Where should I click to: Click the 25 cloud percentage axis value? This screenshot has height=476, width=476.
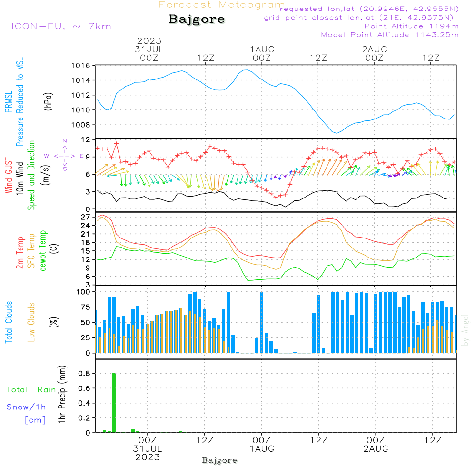click(86, 338)
